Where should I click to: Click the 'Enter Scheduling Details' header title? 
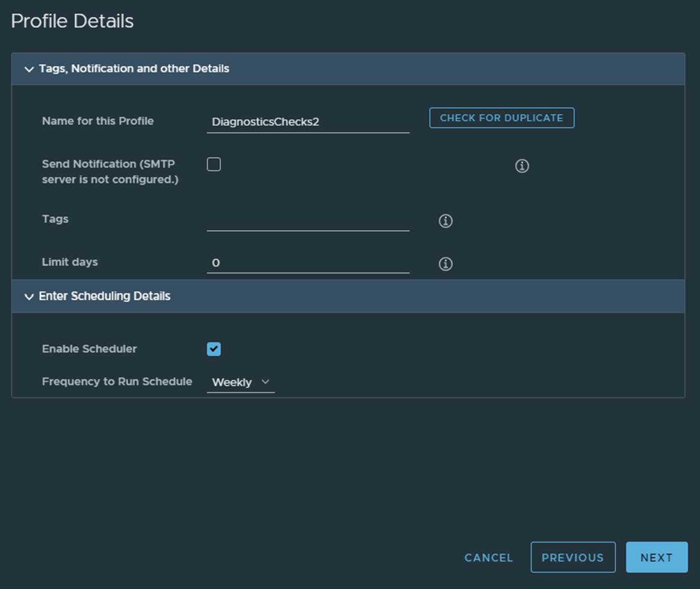105,296
